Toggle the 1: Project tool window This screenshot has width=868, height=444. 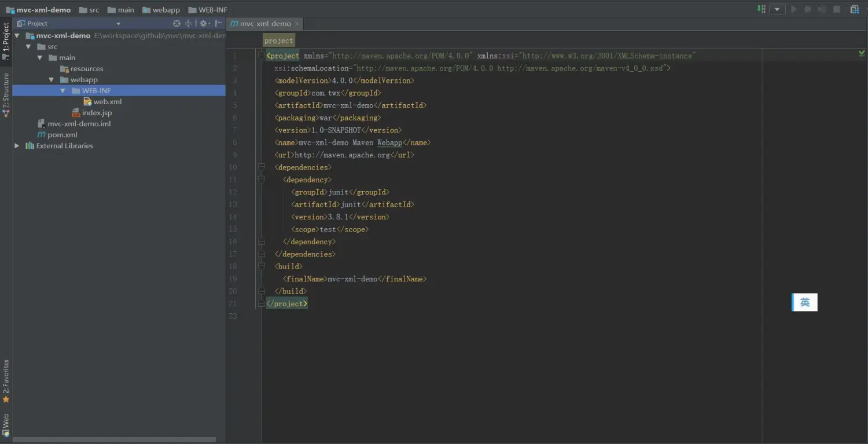(6, 41)
